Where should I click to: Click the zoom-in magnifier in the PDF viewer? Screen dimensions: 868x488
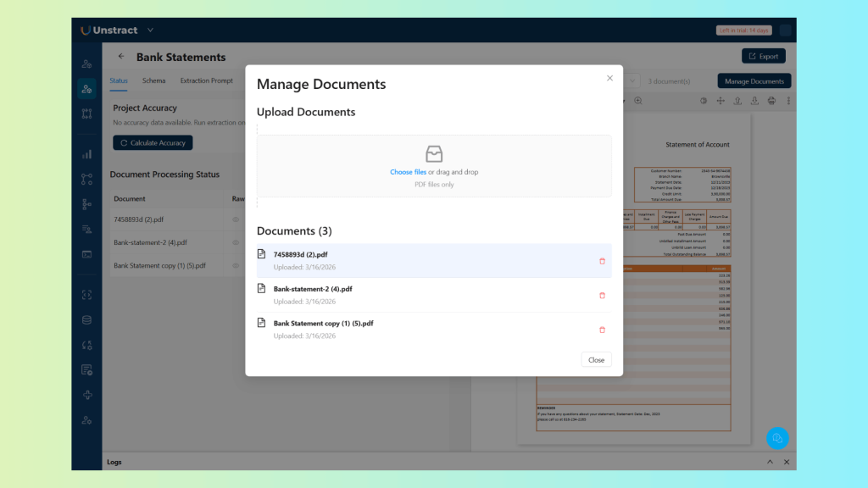(x=638, y=101)
